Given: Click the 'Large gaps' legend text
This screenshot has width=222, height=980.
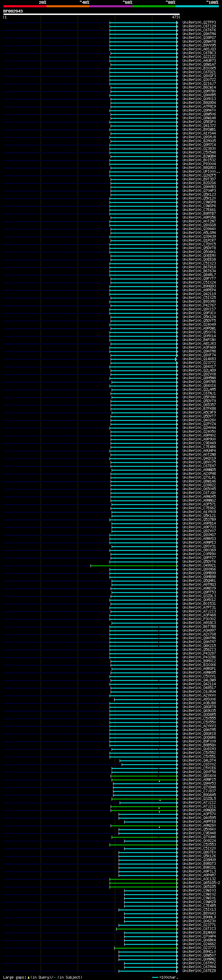Looking at the screenshot, I should pos(15,977).
